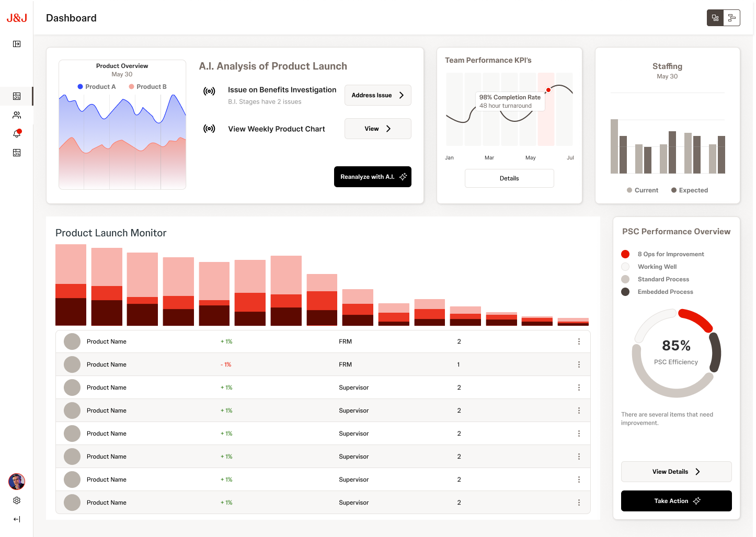Screen dimensions: 756x537
Task: Open the collapse sidebar icon
Action: click(x=17, y=44)
